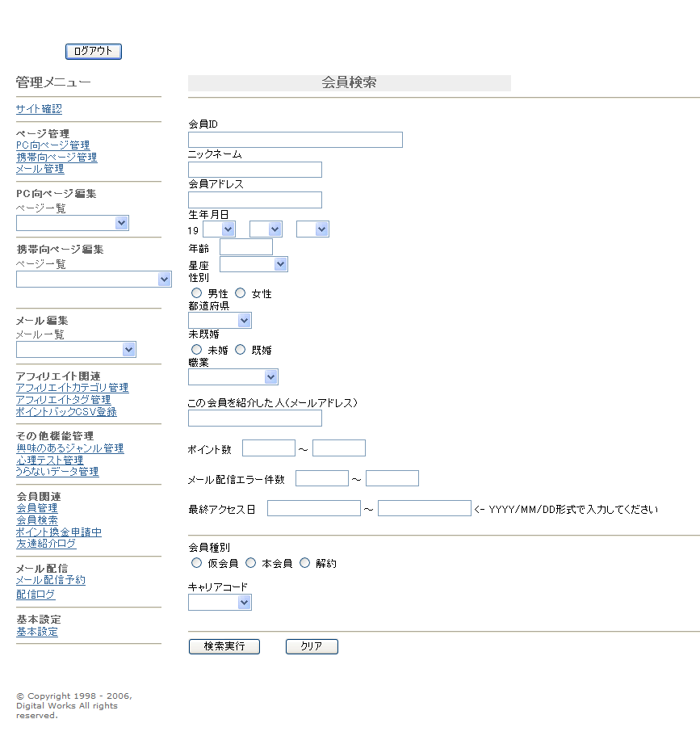Open ポイント換金申請中 link
700x740 pixels.
59,532
